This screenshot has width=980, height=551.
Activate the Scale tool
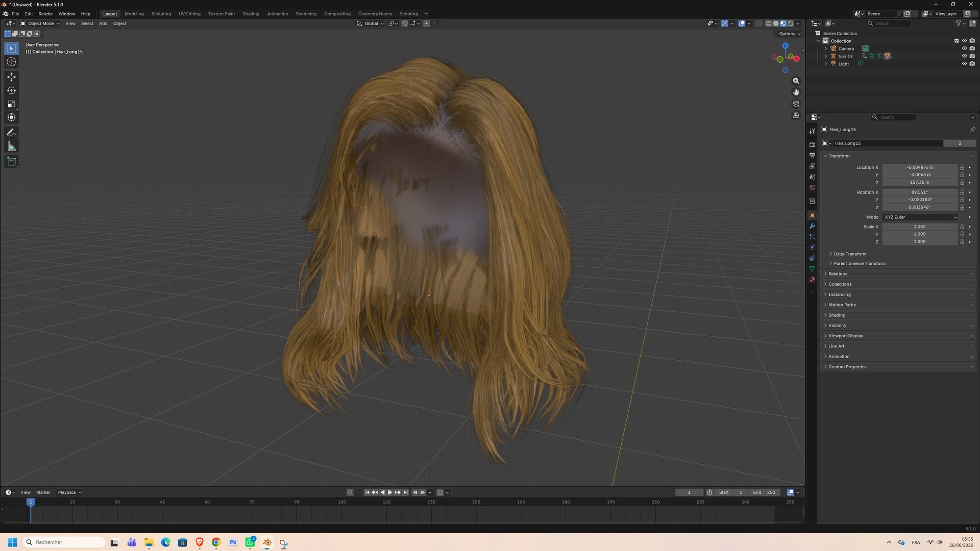(11, 104)
